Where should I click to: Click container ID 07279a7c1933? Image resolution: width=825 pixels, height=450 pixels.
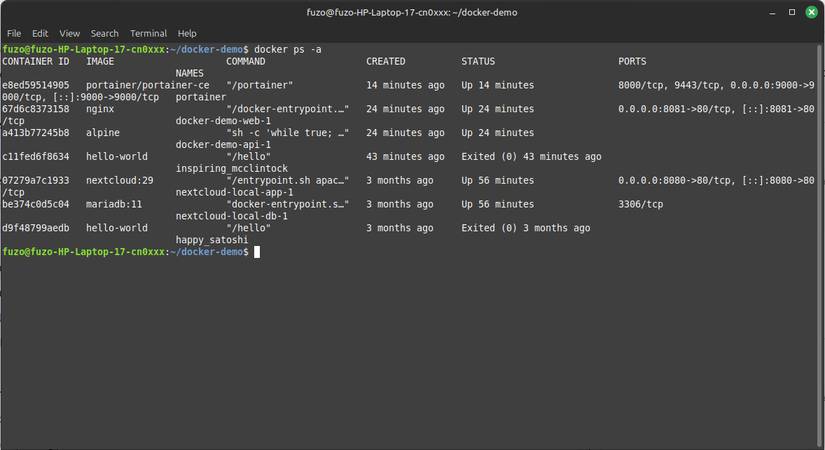[x=36, y=181]
